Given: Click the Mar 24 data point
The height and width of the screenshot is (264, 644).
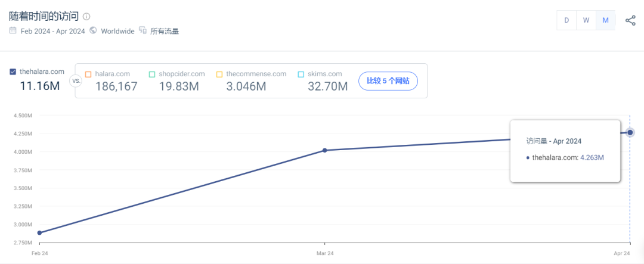Looking at the screenshot, I should (324, 150).
